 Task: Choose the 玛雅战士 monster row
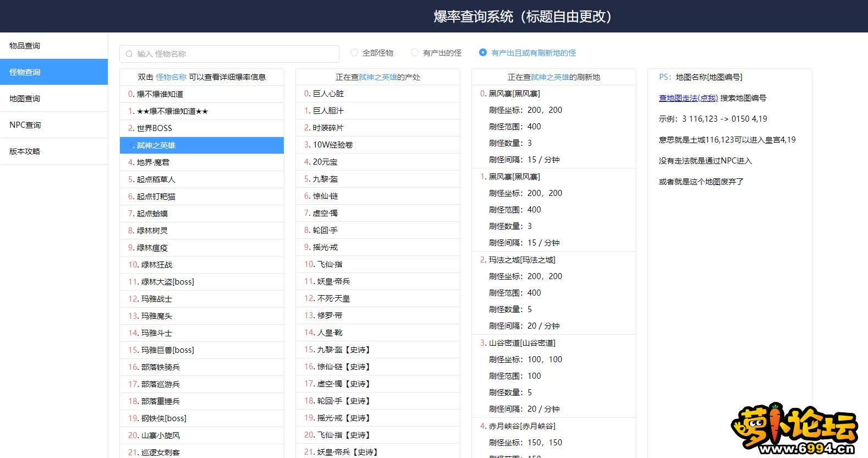point(202,299)
